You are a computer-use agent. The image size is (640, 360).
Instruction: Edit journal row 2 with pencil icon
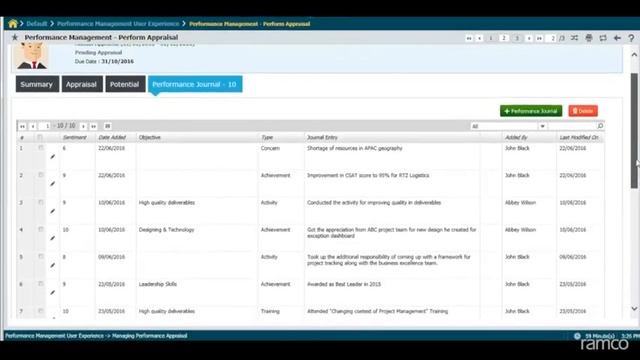(x=53, y=184)
